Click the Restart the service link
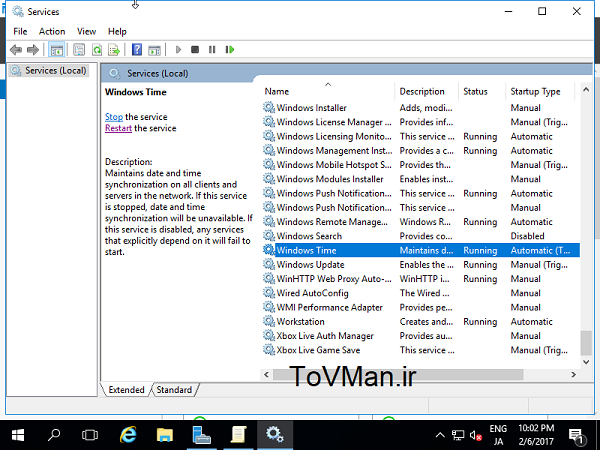 point(118,128)
